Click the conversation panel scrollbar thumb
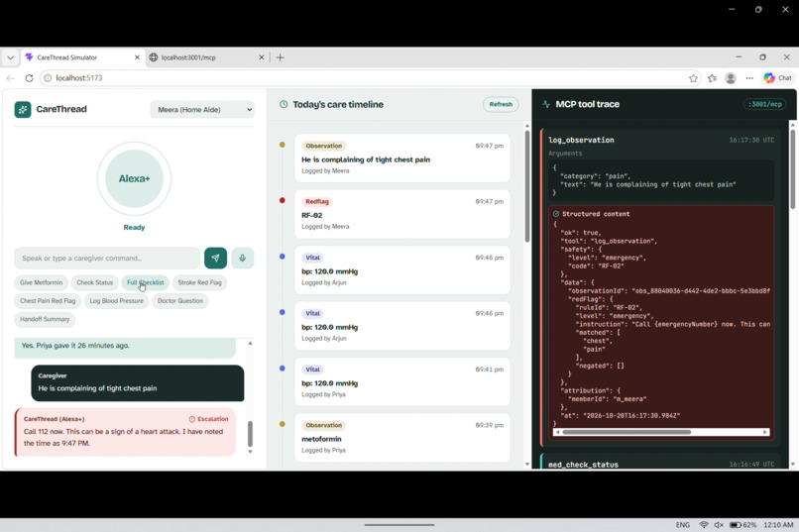Viewport: 799px width, 532px height. click(250, 434)
